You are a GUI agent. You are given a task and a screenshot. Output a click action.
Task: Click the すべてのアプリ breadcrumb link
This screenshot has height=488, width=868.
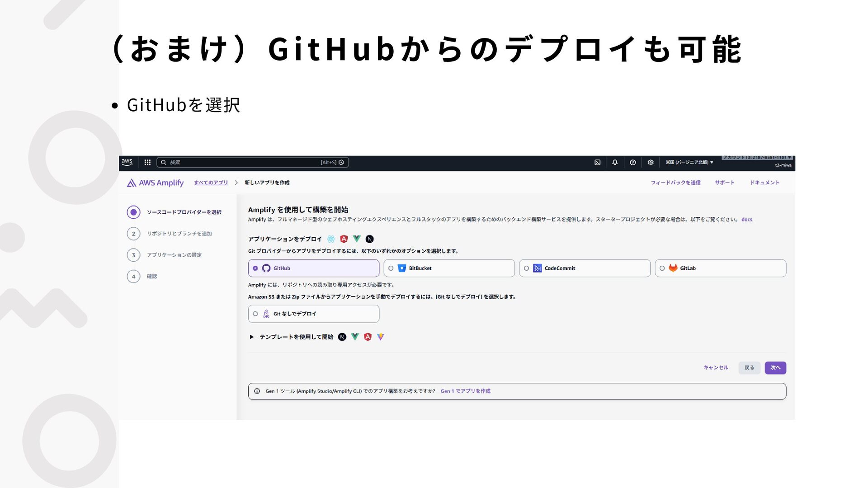pyautogui.click(x=211, y=183)
